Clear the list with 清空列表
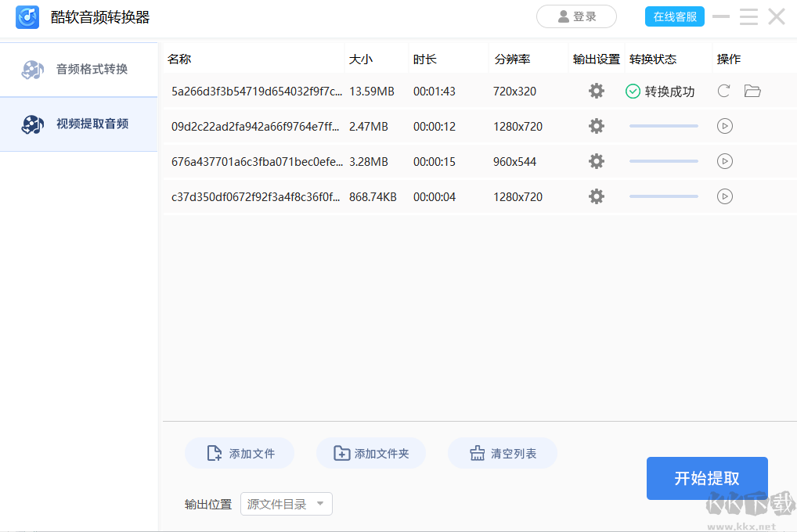This screenshot has width=797, height=532. pyautogui.click(x=503, y=453)
